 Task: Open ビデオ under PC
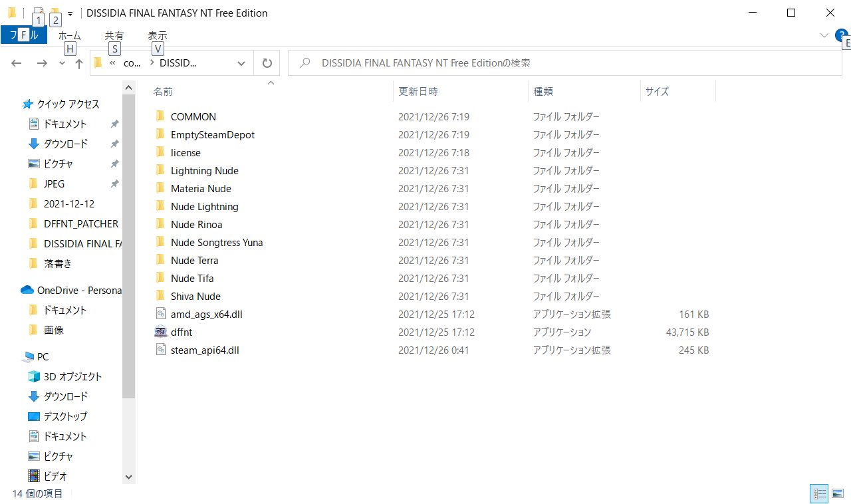click(x=55, y=476)
